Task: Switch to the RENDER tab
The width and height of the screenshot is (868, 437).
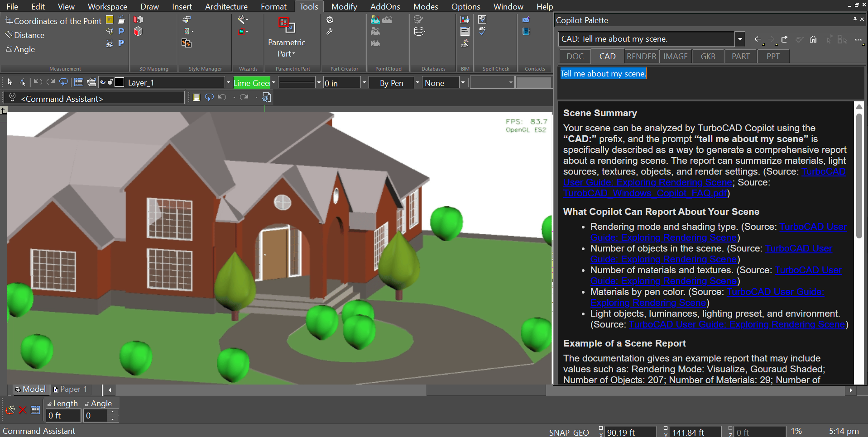Action: tap(641, 56)
